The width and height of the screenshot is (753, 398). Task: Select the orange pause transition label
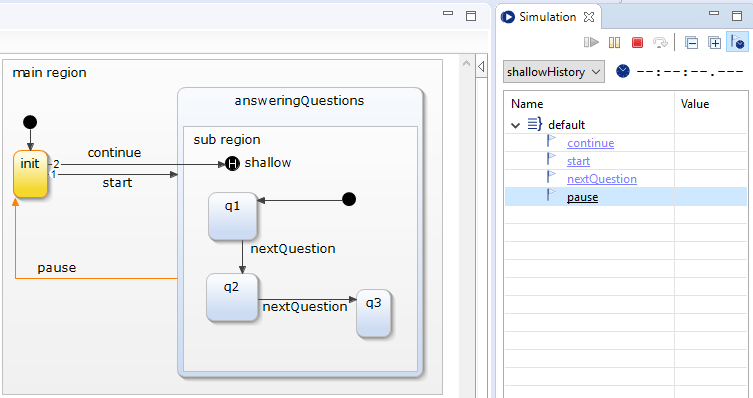57,268
